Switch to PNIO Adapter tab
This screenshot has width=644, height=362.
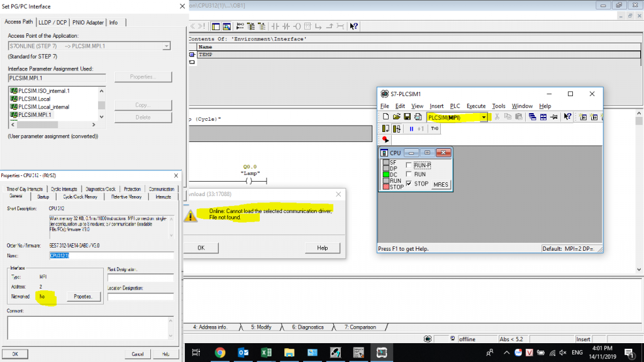88,23
